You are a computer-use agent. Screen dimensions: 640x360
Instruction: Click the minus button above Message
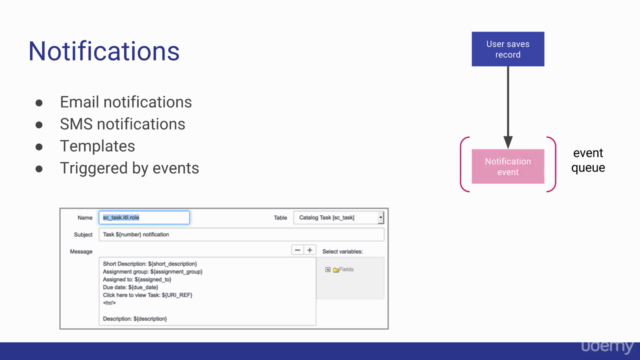297,250
